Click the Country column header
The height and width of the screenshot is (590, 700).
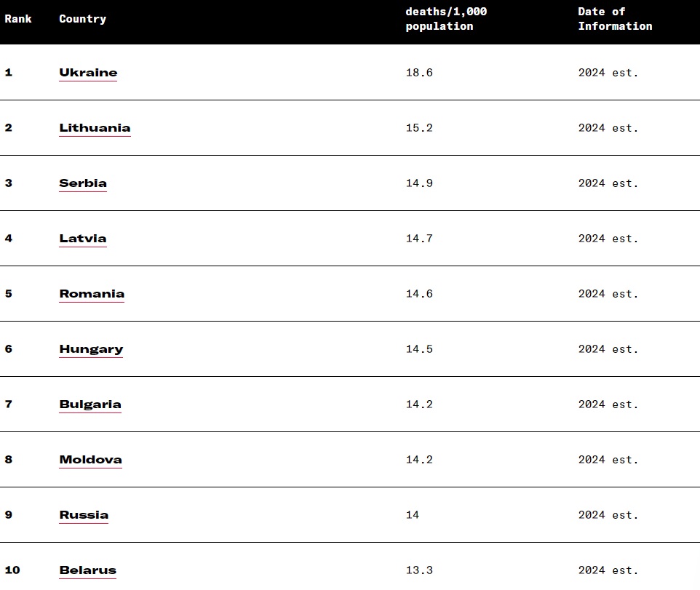[x=82, y=19]
